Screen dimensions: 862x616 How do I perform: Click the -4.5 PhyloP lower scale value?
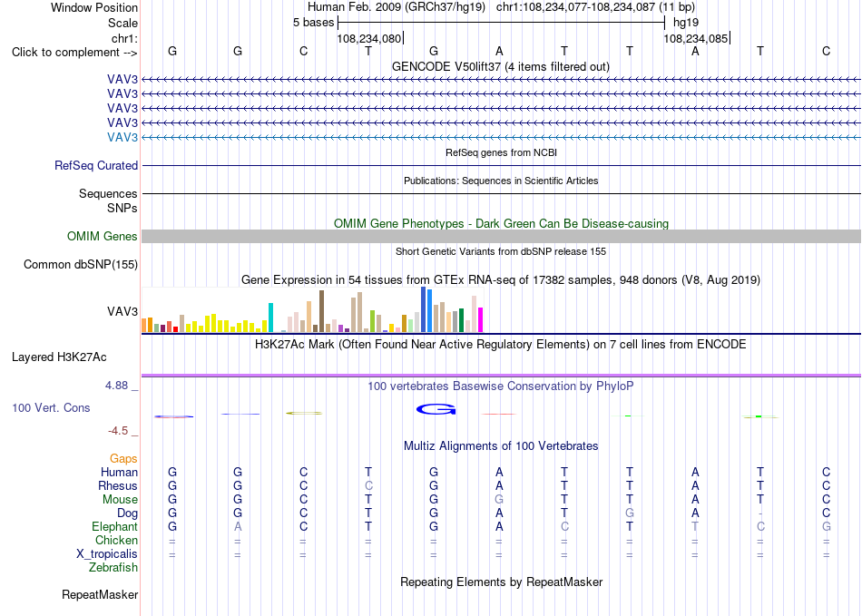pos(118,431)
